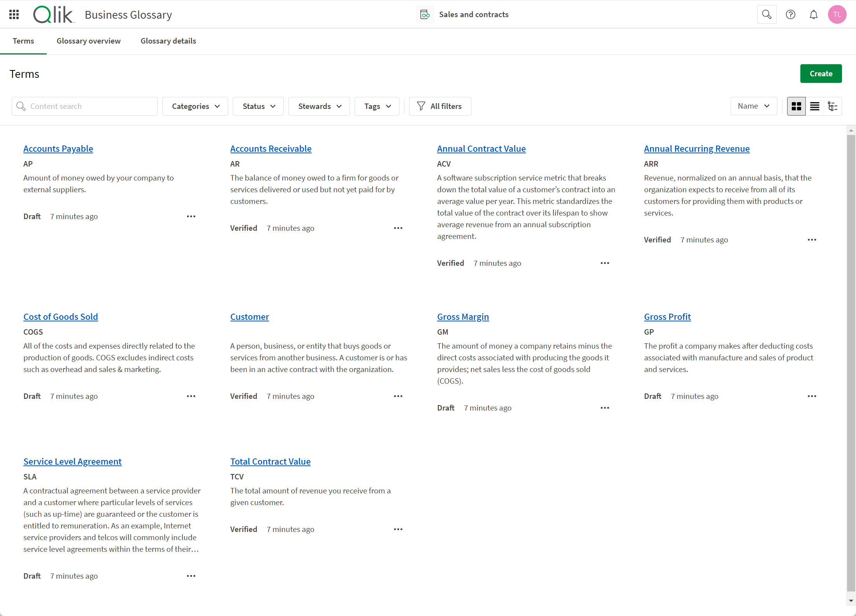856x616 pixels.
Task: Expand the Categories dropdown filter
Action: pos(195,106)
